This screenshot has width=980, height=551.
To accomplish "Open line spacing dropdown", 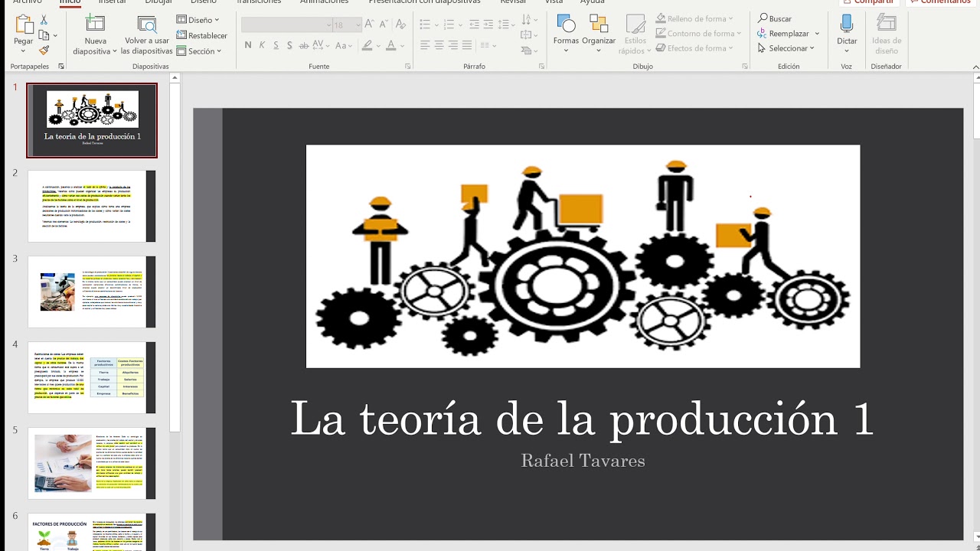I will (507, 24).
